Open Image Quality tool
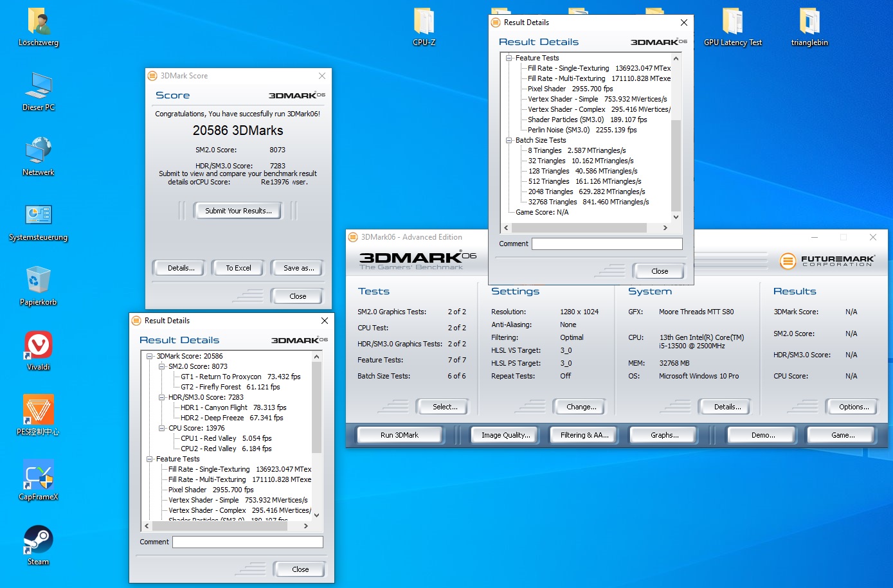 pos(505,435)
